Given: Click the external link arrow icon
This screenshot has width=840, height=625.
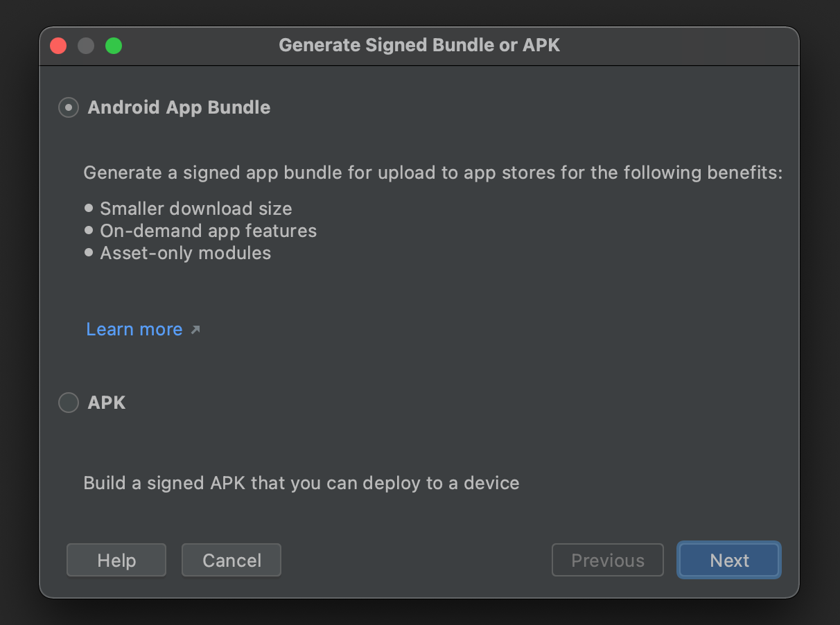Looking at the screenshot, I should pyautogui.click(x=195, y=330).
